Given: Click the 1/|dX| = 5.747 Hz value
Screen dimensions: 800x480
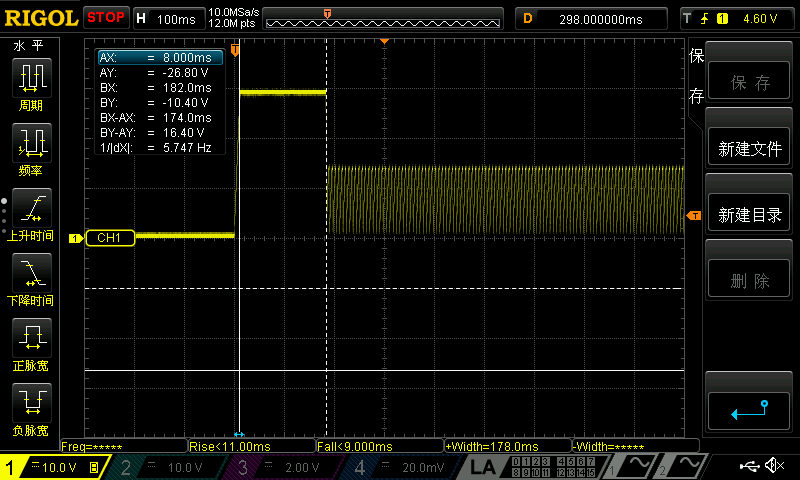Looking at the screenshot, I should [187, 148].
